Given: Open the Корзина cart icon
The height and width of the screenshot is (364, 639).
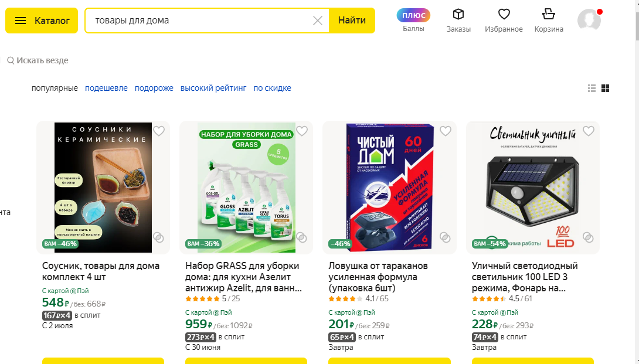Looking at the screenshot, I should [549, 15].
